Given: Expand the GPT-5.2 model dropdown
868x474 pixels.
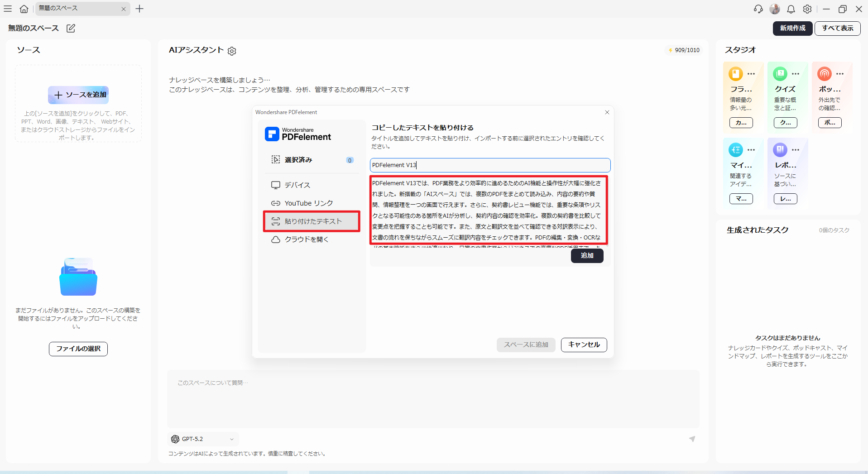Looking at the screenshot, I should (x=203, y=439).
